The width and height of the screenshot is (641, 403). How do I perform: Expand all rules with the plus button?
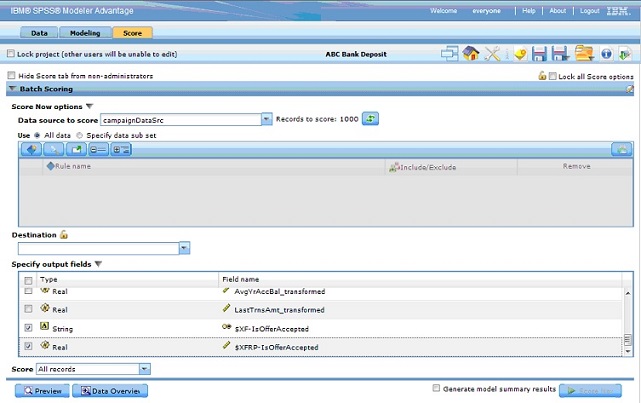[121, 150]
